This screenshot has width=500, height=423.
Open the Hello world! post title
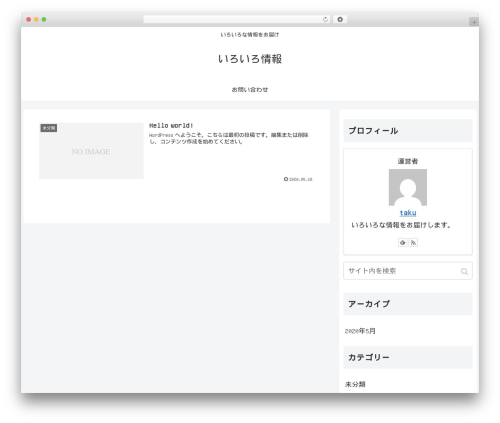(x=171, y=126)
